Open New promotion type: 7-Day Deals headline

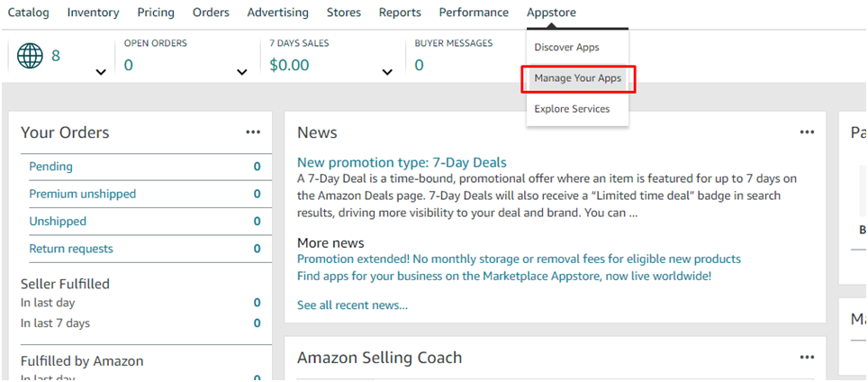pyautogui.click(x=402, y=163)
